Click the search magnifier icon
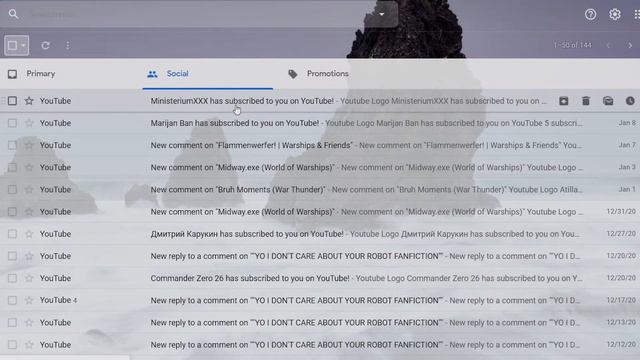 point(13,14)
